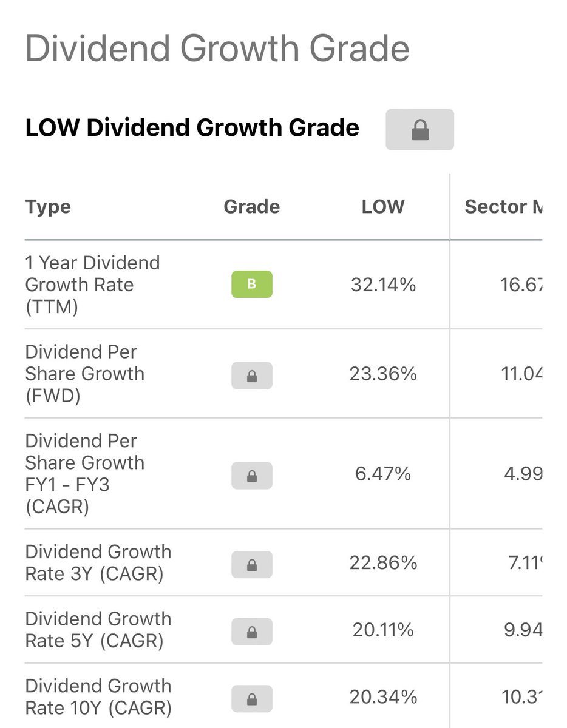Click lock icon for Dividend Per Share Growth (FWD)

pyautogui.click(x=252, y=376)
